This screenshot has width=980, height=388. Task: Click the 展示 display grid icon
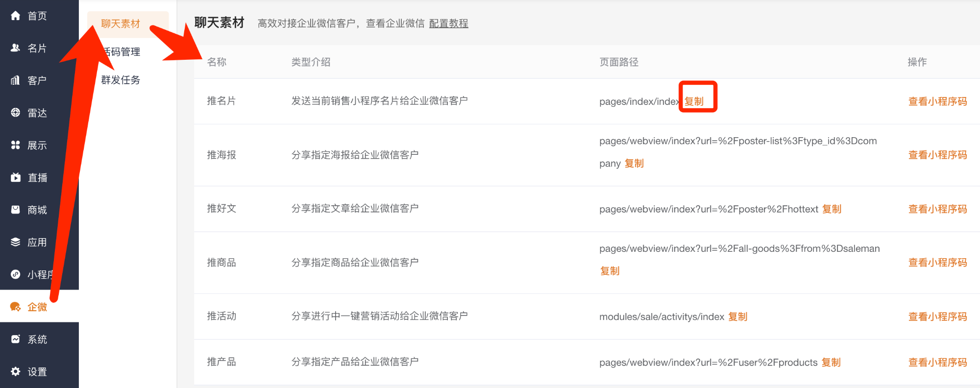(x=16, y=145)
